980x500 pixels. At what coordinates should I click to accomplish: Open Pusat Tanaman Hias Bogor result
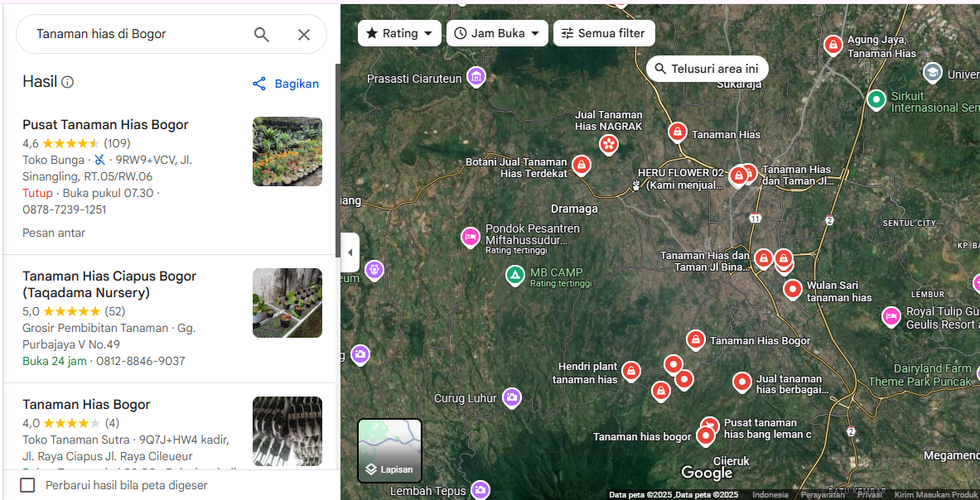coord(106,124)
